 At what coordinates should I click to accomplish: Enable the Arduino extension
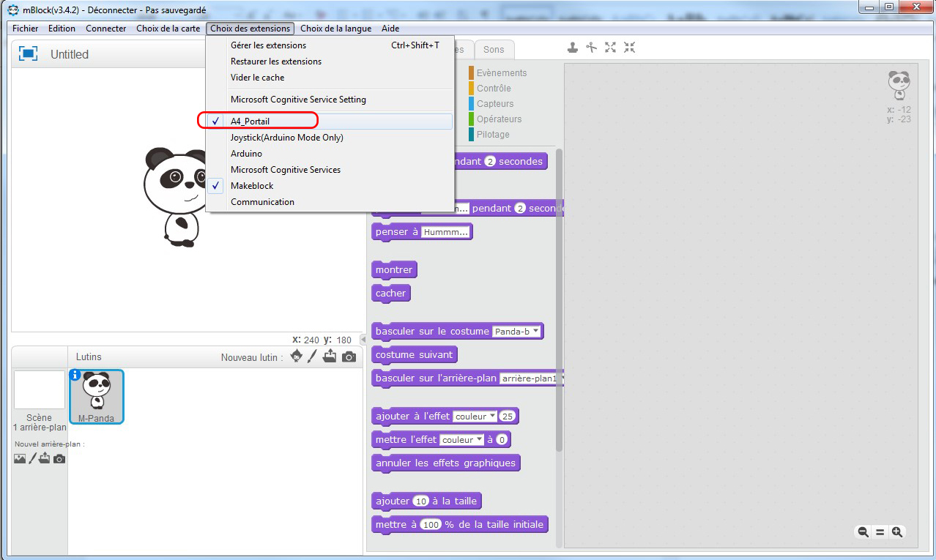tap(246, 154)
